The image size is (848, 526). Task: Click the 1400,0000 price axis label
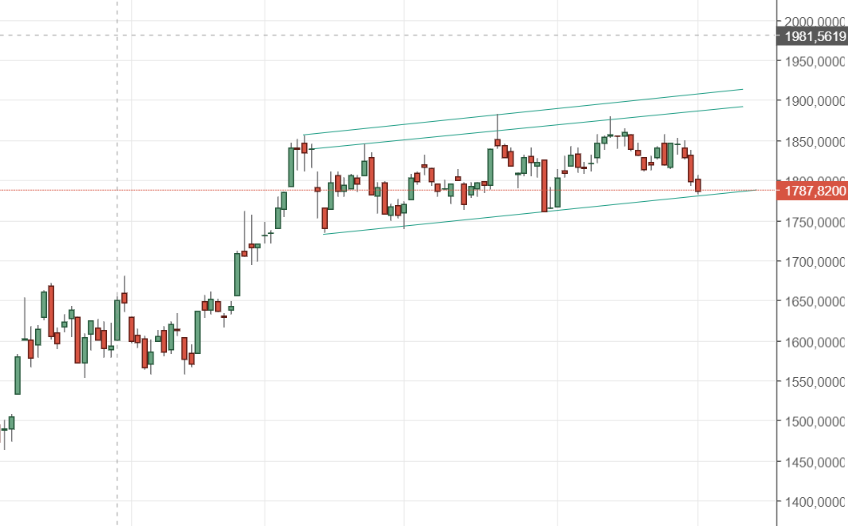tap(815, 502)
